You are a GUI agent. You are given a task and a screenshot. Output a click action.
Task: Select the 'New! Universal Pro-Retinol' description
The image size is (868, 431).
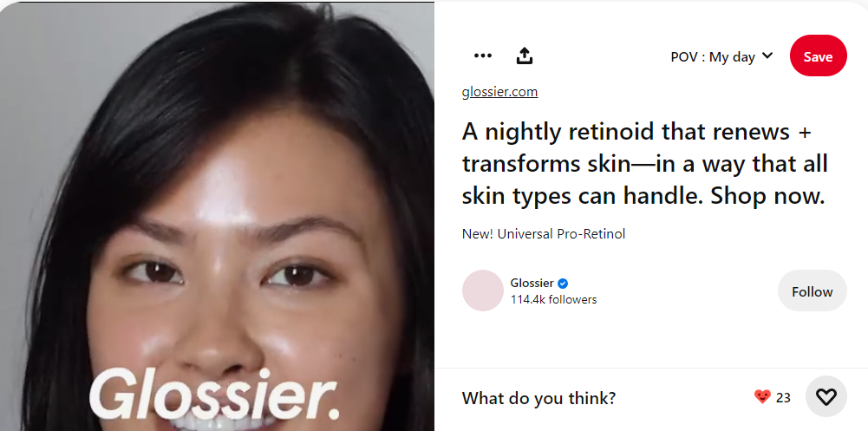(x=544, y=234)
